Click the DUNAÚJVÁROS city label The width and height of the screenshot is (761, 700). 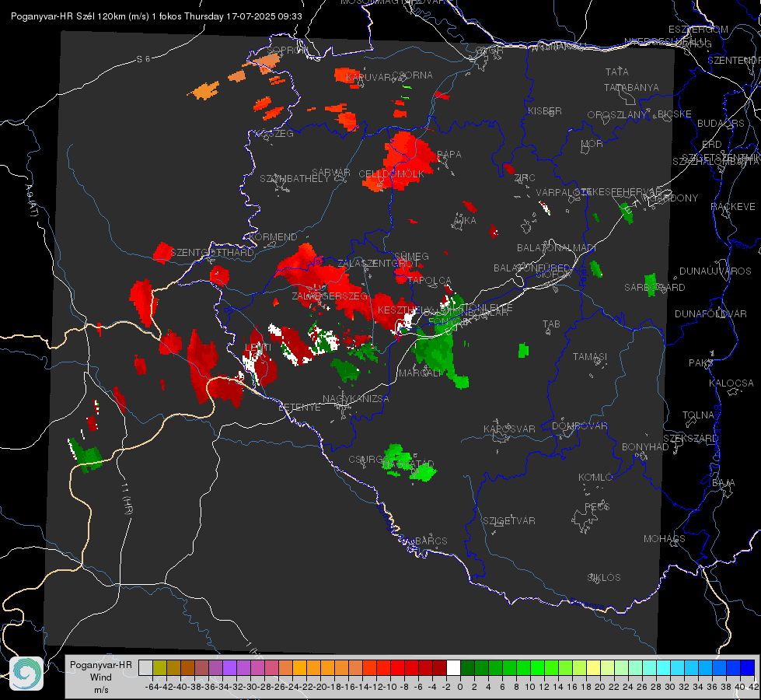[715, 271]
